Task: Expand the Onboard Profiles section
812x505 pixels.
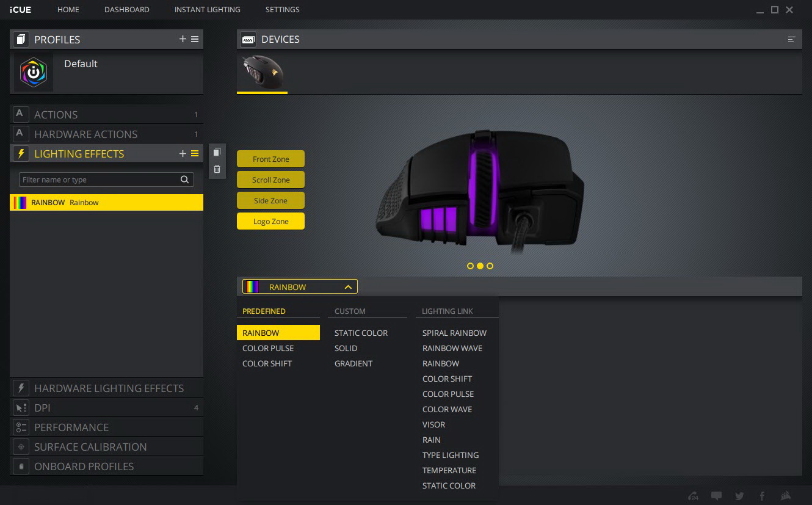Action: point(107,466)
